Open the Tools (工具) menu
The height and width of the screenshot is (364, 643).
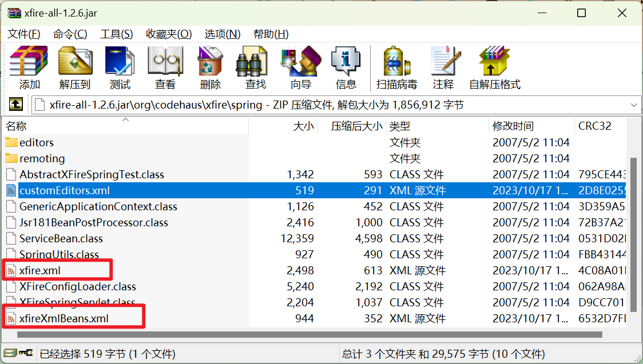(117, 34)
